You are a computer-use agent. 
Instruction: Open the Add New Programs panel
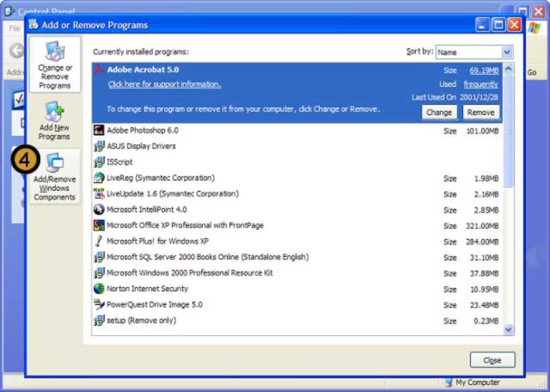pos(54,121)
